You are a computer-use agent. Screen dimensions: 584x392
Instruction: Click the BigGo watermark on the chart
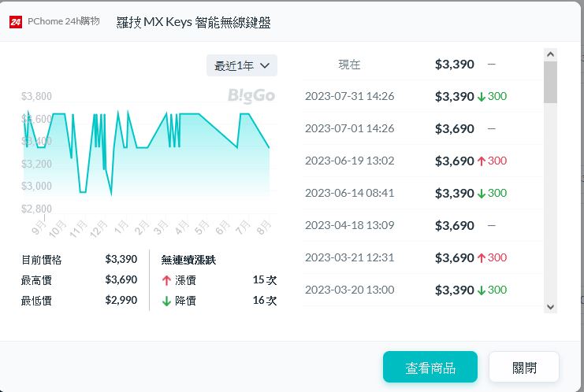point(251,96)
